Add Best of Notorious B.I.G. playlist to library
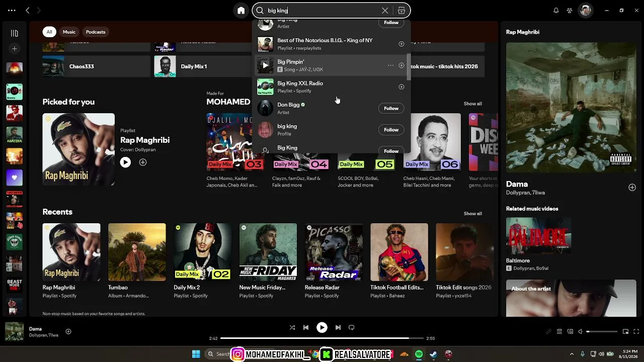 pyautogui.click(x=401, y=44)
